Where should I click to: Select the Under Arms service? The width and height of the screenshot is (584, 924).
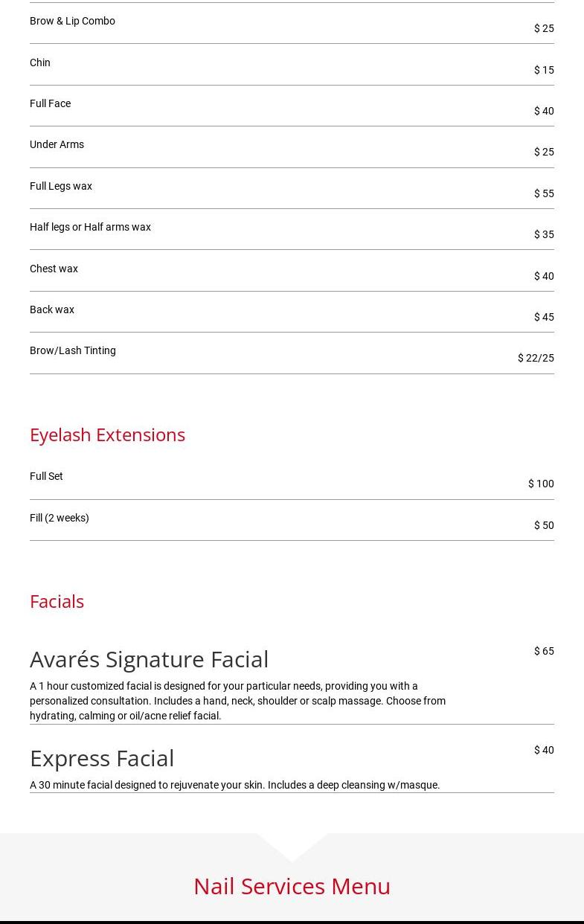coord(57,144)
